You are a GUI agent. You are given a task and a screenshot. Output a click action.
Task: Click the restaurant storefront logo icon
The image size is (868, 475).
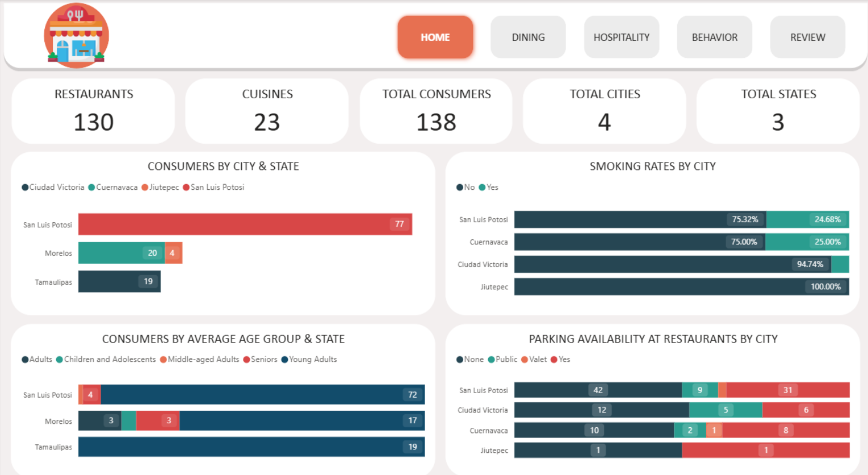pos(76,36)
